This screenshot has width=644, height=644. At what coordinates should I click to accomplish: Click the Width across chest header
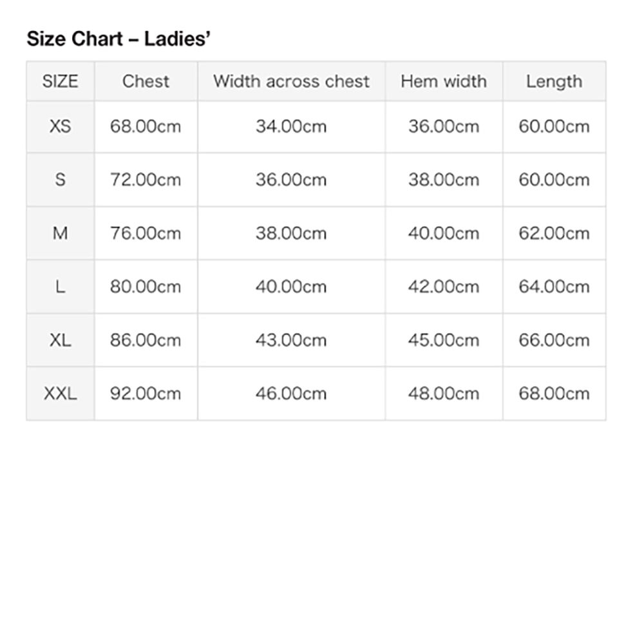pyautogui.click(x=291, y=81)
